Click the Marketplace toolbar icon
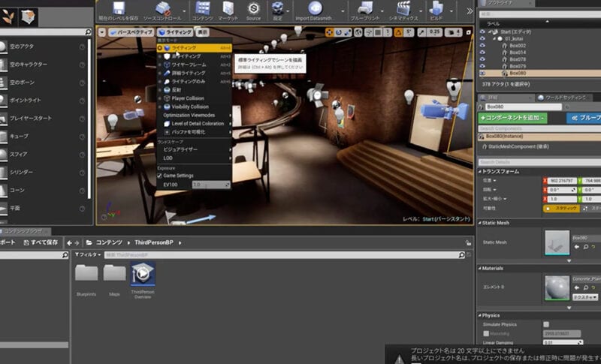Viewport: 601px width, 364px height. [x=228, y=9]
